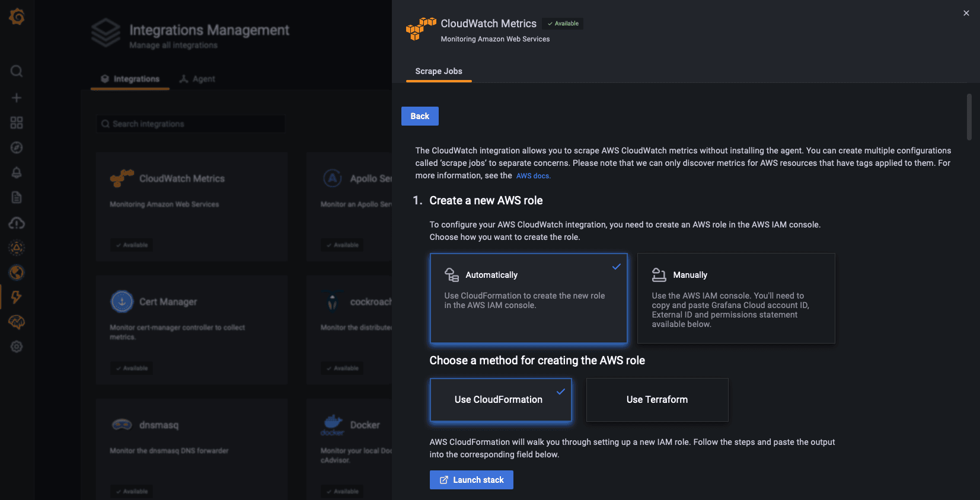Click the Automatically option's cloud-server icon
The image size is (980, 500).
point(452,274)
